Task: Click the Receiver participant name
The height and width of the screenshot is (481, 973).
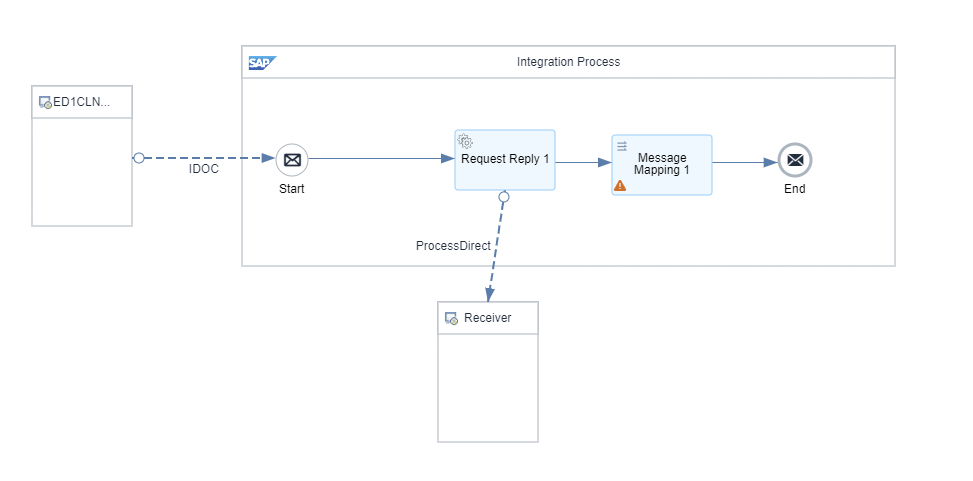Action: [488, 318]
